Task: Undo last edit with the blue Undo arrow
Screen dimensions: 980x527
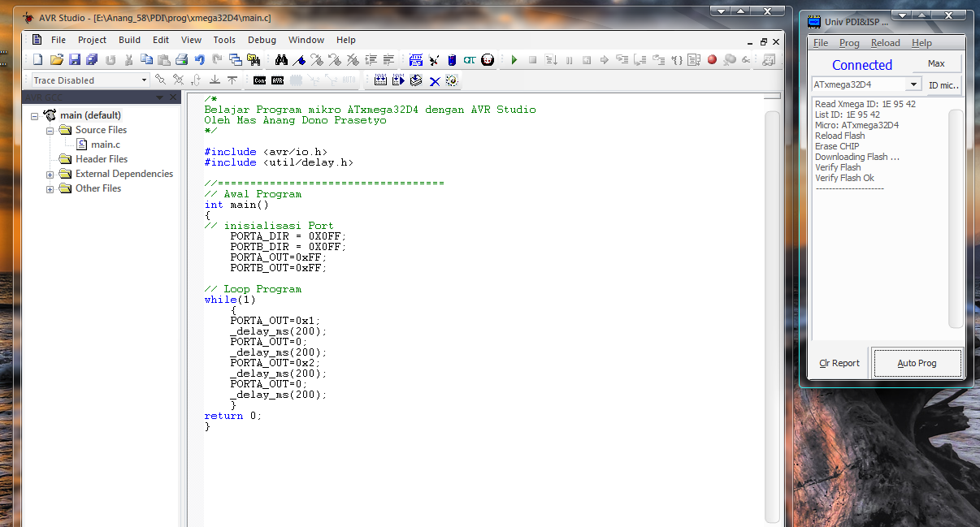Action: tap(200, 59)
